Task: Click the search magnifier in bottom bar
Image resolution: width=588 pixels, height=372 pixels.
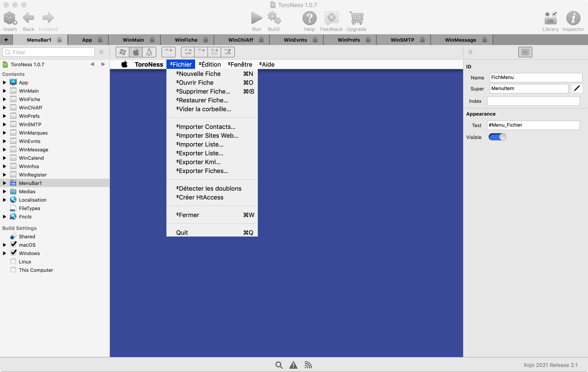Action: pyautogui.click(x=279, y=365)
